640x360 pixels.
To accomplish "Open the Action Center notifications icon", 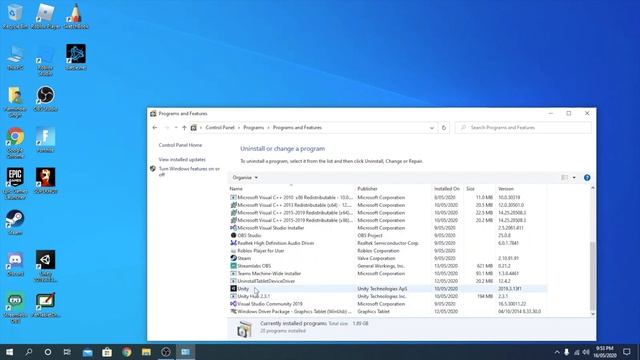I will click(x=627, y=352).
